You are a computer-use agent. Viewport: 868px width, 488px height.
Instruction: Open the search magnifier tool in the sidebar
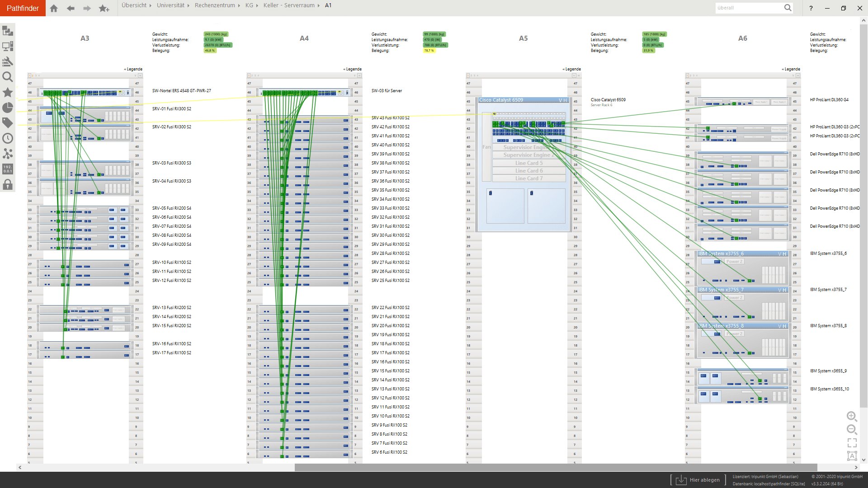7,77
